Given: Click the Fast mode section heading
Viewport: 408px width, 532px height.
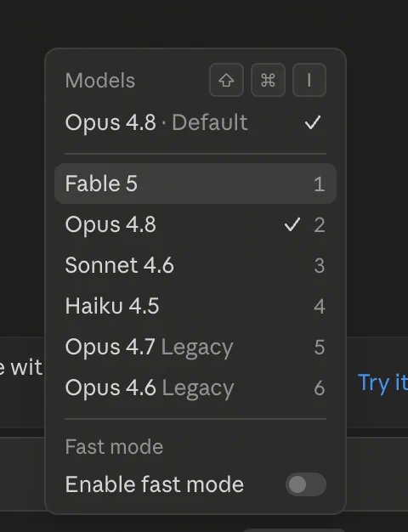Looking at the screenshot, I should 114,446.
